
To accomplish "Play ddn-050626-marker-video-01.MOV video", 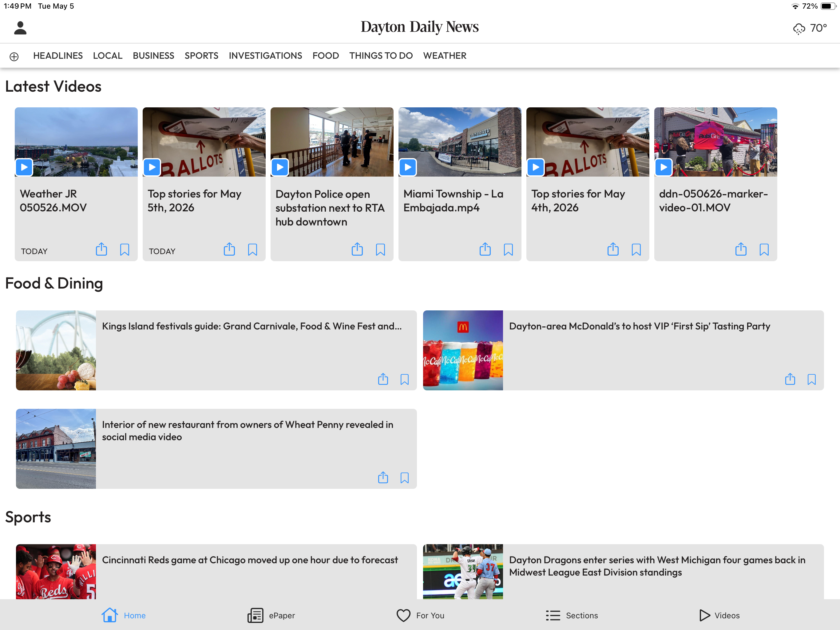I will (664, 167).
